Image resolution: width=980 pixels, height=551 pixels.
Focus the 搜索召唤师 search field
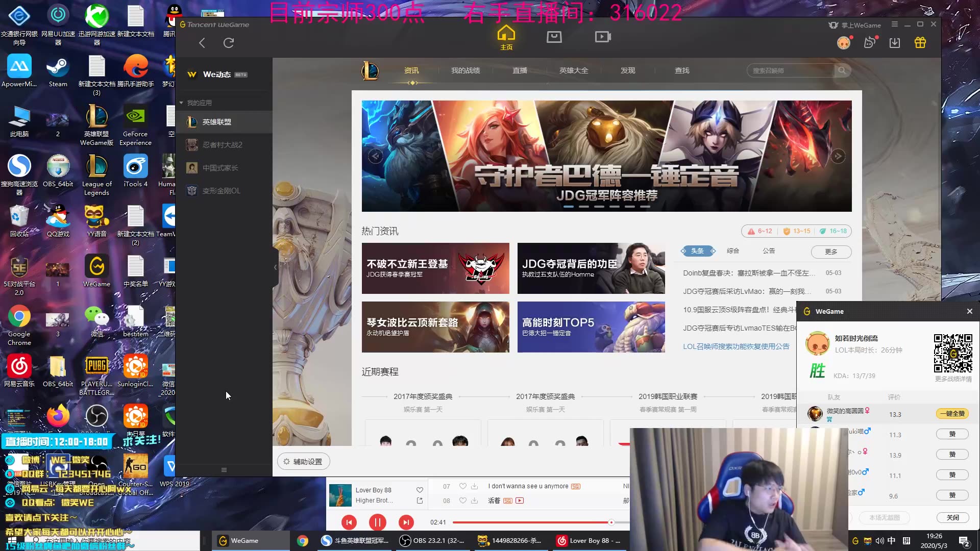coord(790,70)
